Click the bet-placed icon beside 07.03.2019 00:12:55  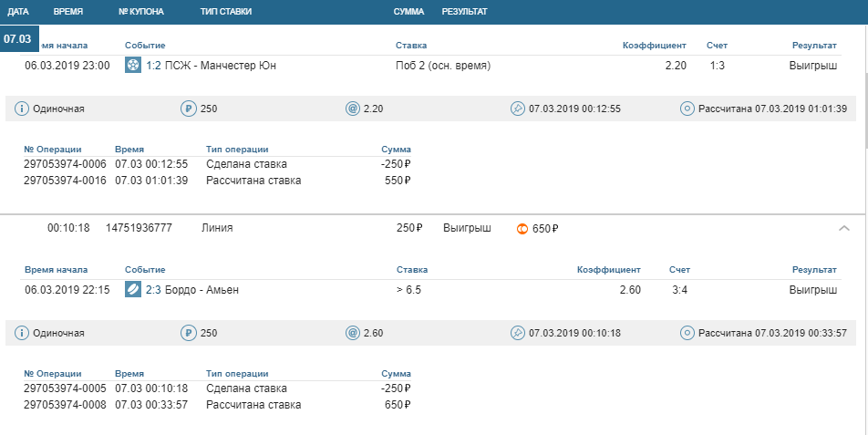[x=518, y=109]
